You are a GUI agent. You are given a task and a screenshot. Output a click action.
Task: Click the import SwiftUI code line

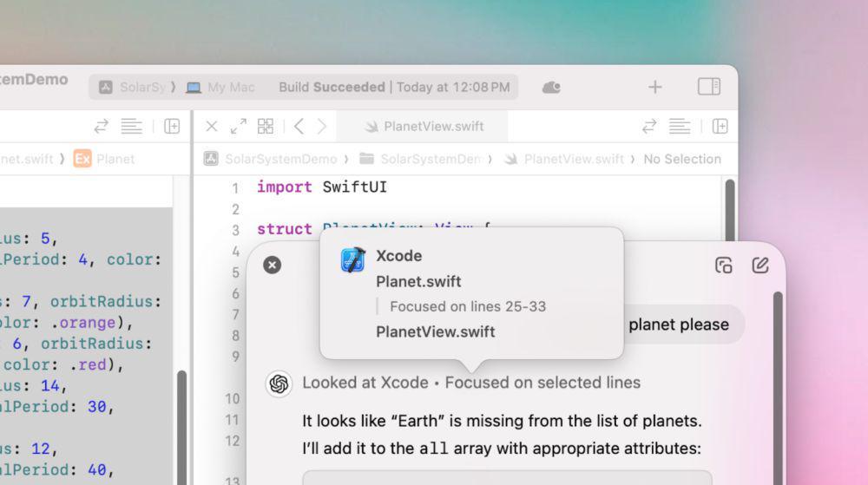[x=322, y=187]
